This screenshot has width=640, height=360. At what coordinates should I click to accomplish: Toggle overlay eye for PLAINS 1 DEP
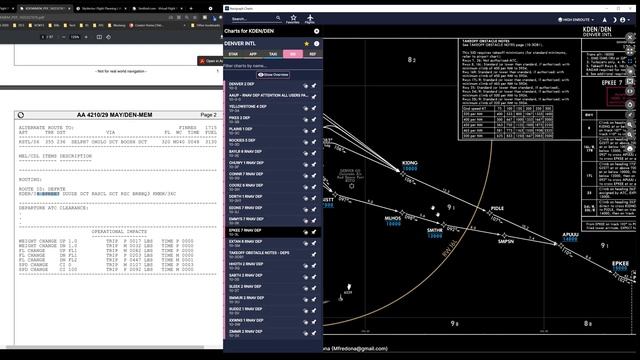coord(305,131)
